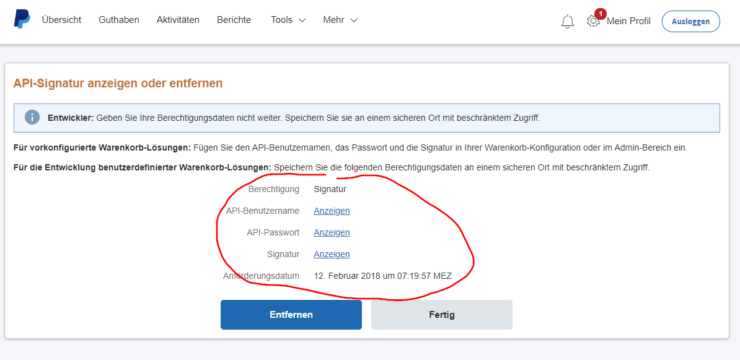
Task: Click the Fertig button
Action: [442, 315]
